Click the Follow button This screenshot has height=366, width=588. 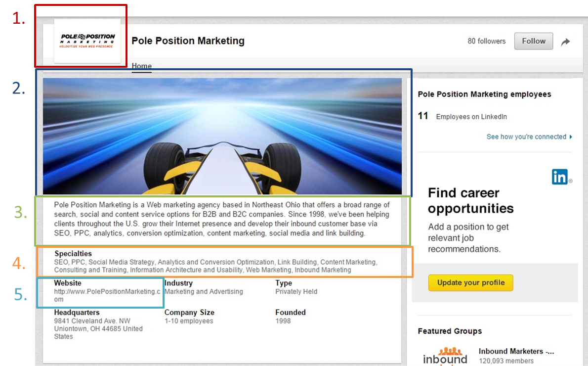click(533, 41)
